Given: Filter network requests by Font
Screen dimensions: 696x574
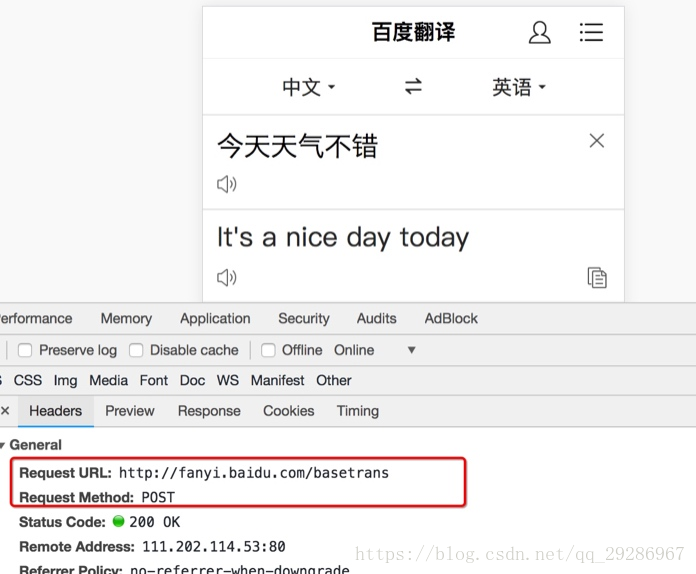Looking at the screenshot, I should click(x=154, y=380).
